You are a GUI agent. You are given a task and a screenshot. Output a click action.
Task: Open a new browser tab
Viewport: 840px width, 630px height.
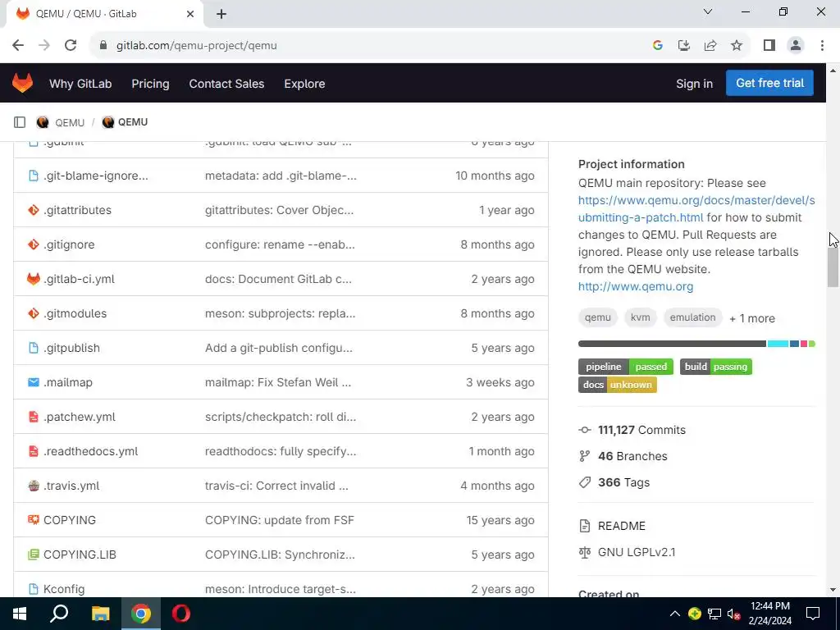(221, 14)
